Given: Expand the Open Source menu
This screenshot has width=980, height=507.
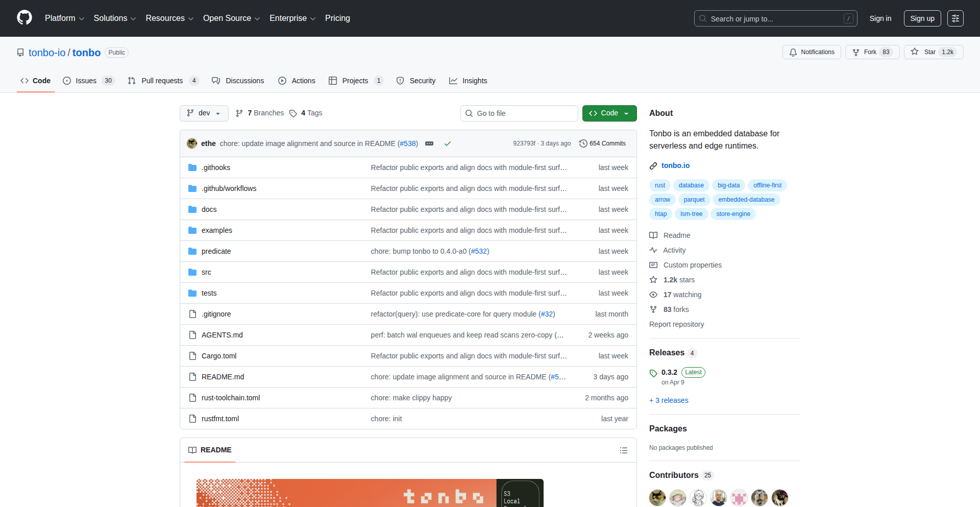Looking at the screenshot, I should point(231,18).
